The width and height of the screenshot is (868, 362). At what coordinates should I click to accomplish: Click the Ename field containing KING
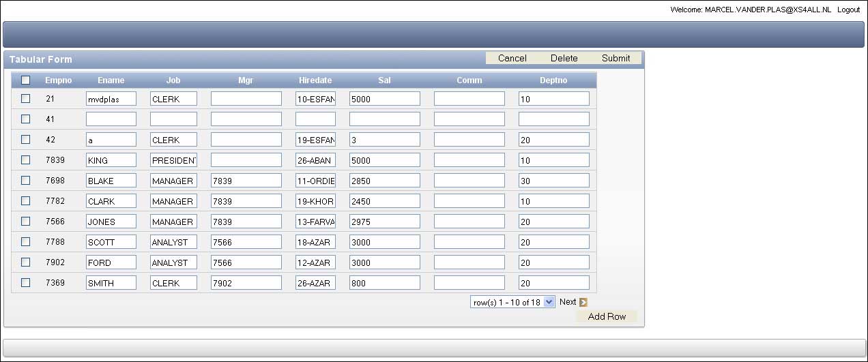pos(111,160)
